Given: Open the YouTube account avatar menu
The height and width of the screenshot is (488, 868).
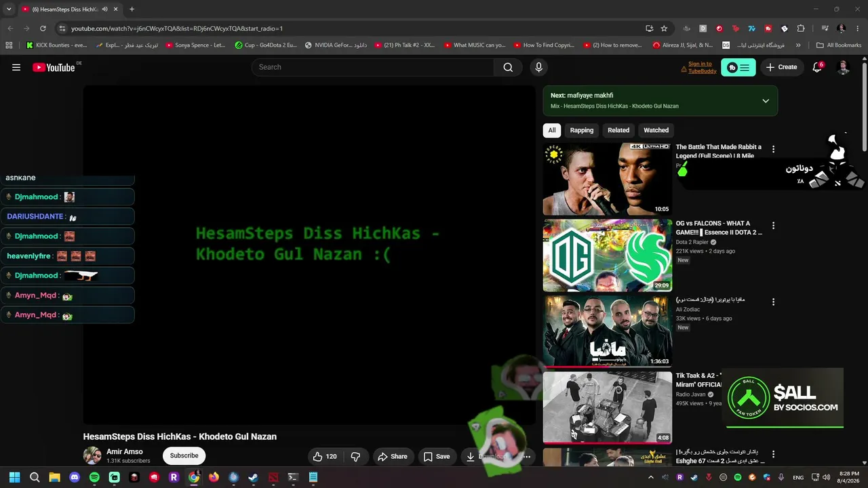Looking at the screenshot, I should (844, 67).
